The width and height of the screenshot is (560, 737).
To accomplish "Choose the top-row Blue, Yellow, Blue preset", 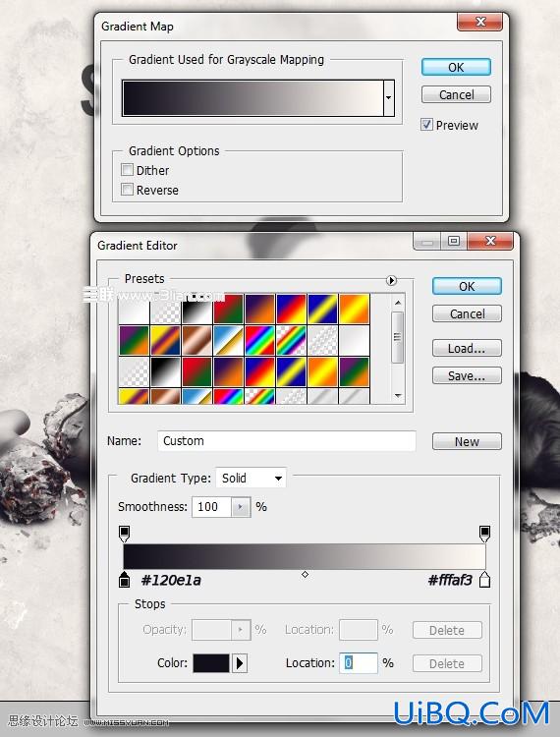I will point(322,310).
